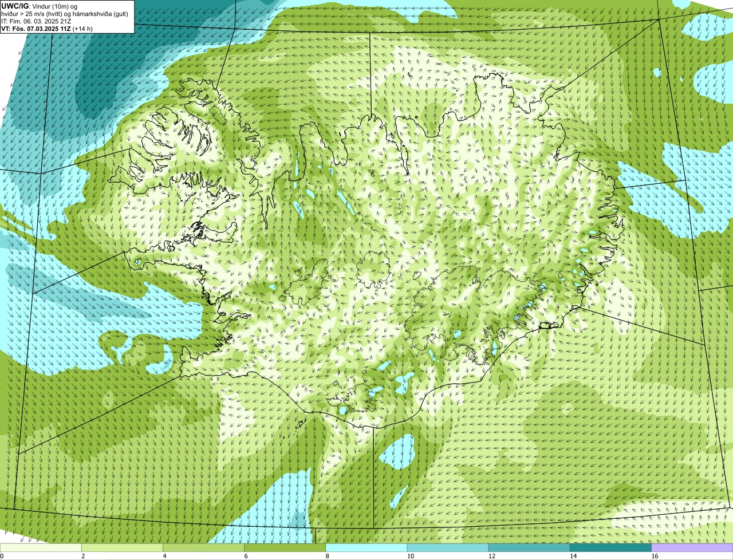Pick the teal 12–14 legend swatch
Image resolution: width=733 pixels, height=560 pixels.
coord(529,548)
